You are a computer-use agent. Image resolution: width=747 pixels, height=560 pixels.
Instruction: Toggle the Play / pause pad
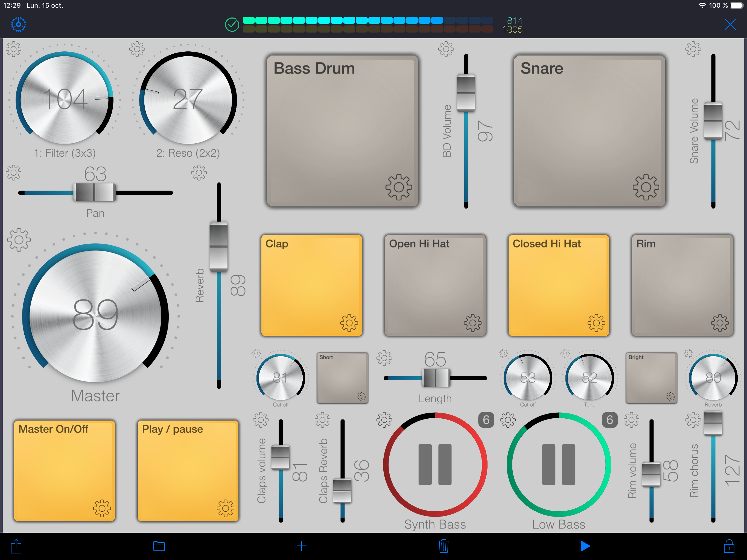point(188,471)
